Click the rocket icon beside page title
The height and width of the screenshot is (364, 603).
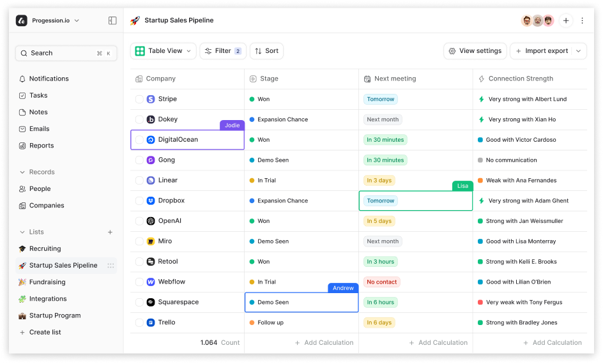click(135, 20)
